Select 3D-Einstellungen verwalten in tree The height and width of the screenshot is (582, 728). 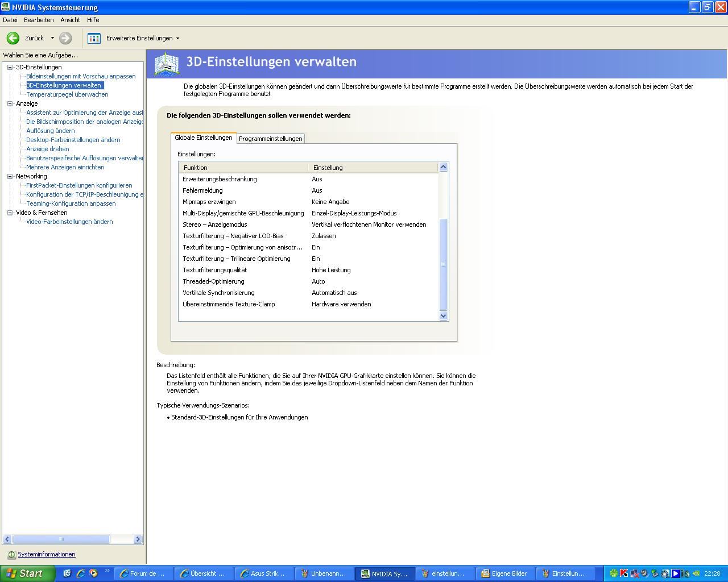[x=65, y=85]
